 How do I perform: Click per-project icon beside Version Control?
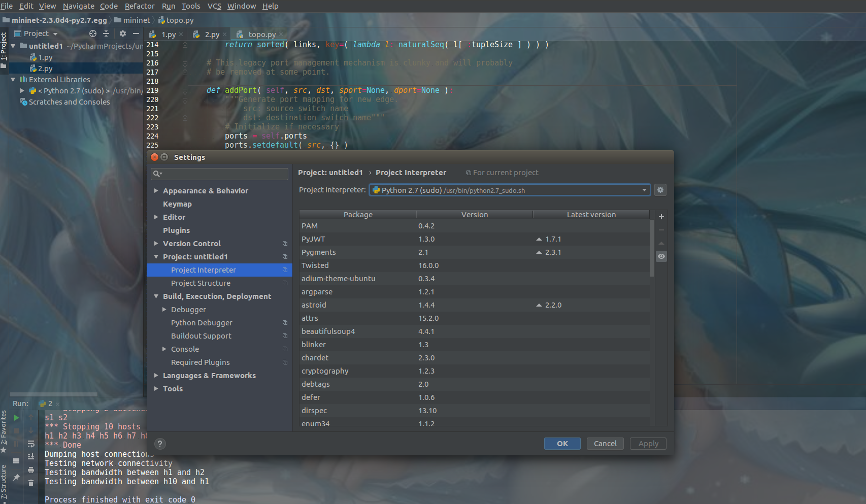(x=285, y=244)
